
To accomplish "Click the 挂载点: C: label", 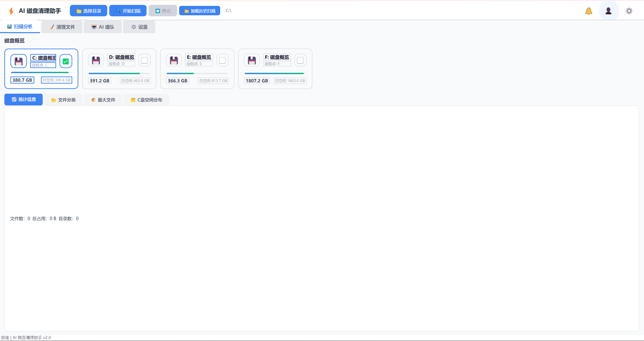I will [43, 65].
